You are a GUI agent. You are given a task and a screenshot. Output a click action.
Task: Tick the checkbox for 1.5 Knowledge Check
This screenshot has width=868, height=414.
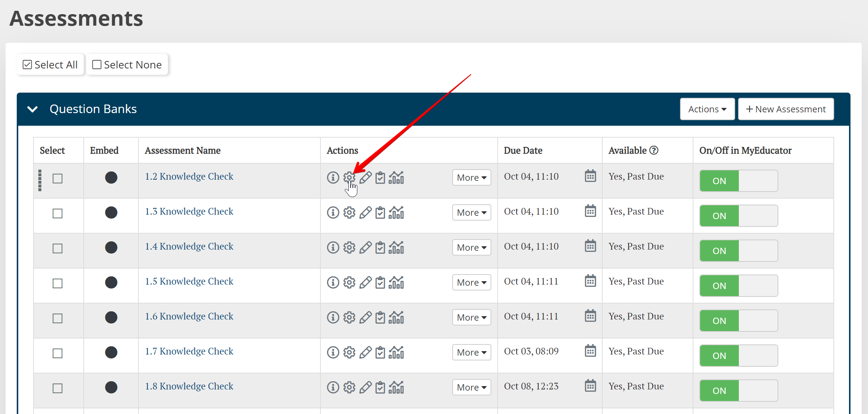pos(57,283)
